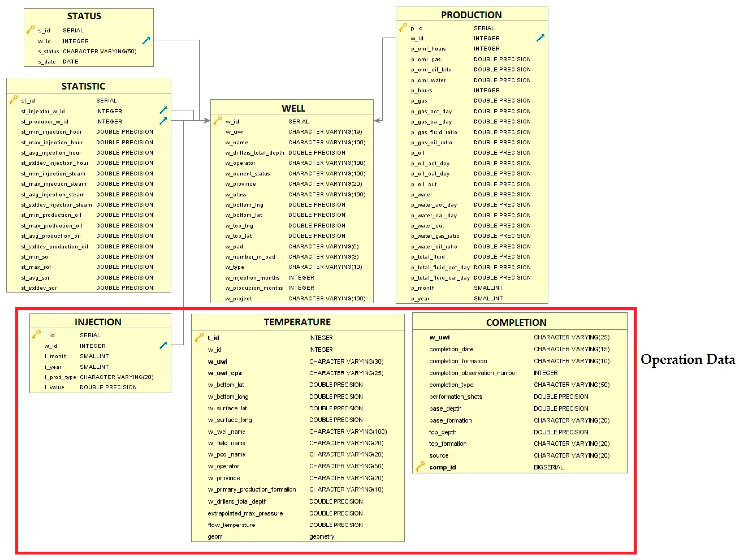Click the key icon beside t_id in TEMPERATURE
The image size is (739, 560).
pos(199,337)
